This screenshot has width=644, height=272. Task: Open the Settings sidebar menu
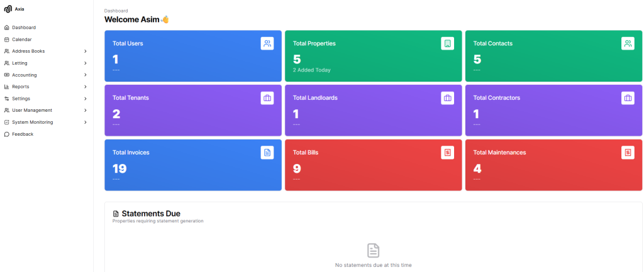[21, 99]
